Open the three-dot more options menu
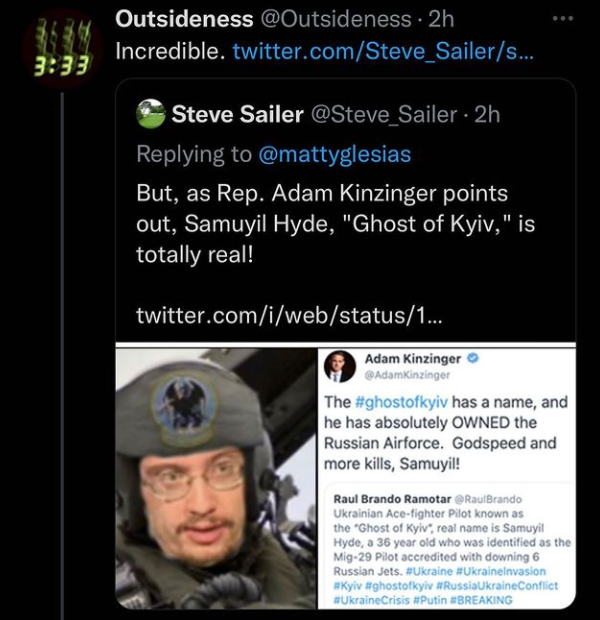Image resolution: width=600 pixels, height=620 pixels. tap(561, 19)
